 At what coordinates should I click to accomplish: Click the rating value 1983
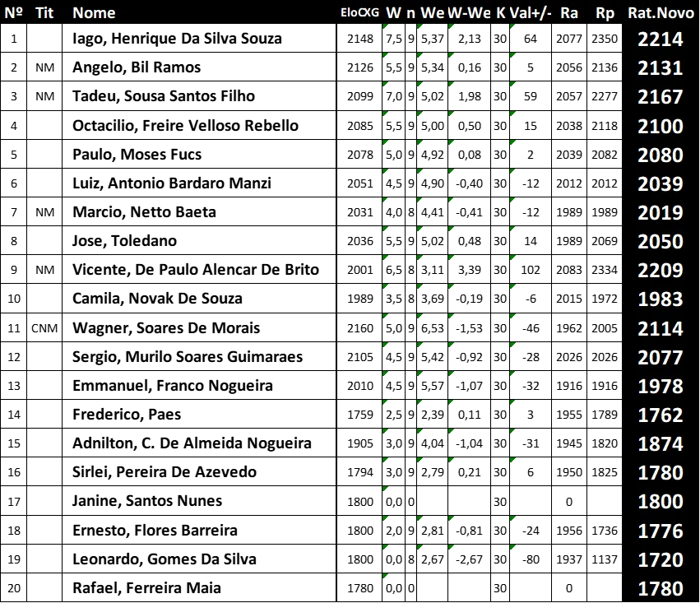pyautogui.click(x=660, y=299)
